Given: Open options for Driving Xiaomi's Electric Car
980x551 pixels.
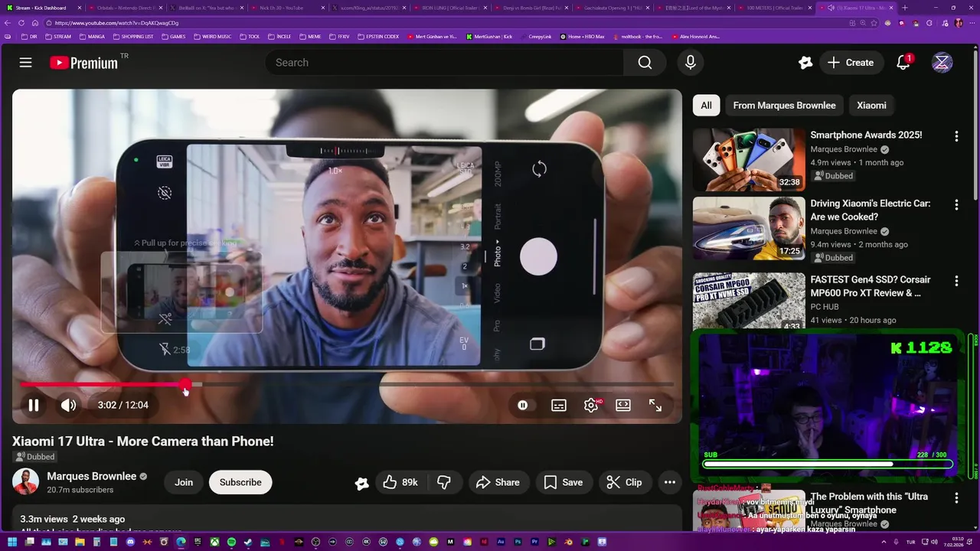Looking at the screenshot, I should click(956, 205).
